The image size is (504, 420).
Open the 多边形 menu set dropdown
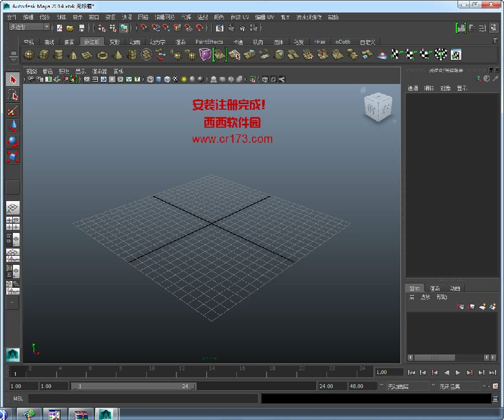pyautogui.click(x=29, y=27)
